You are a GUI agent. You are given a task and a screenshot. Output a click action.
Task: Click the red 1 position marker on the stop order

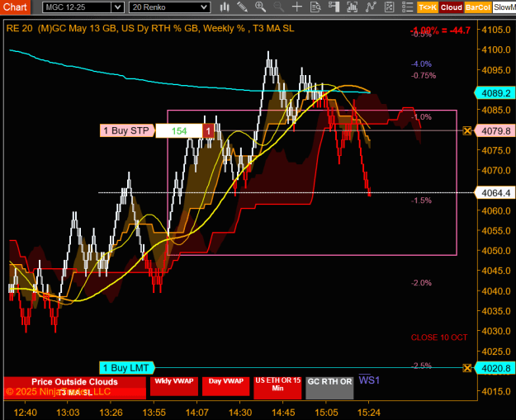click(x=208, y=131)
